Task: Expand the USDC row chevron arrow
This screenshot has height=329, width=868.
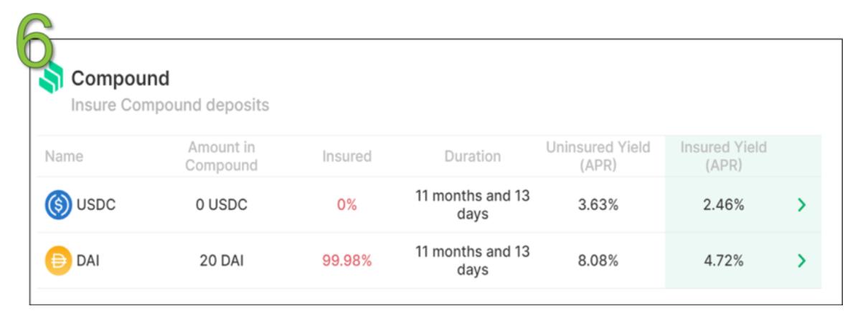Action: [x=801, y=205]
